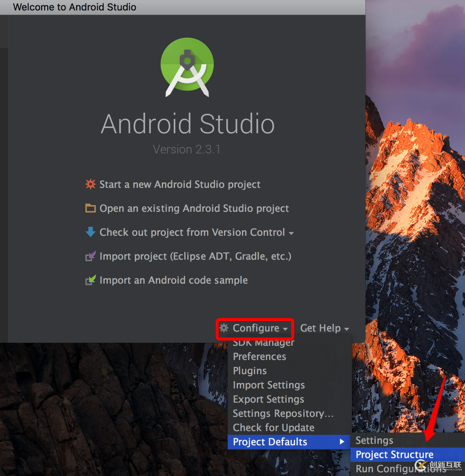
Task: Start a new Android Studio project
Action: (x=180, y=184)
